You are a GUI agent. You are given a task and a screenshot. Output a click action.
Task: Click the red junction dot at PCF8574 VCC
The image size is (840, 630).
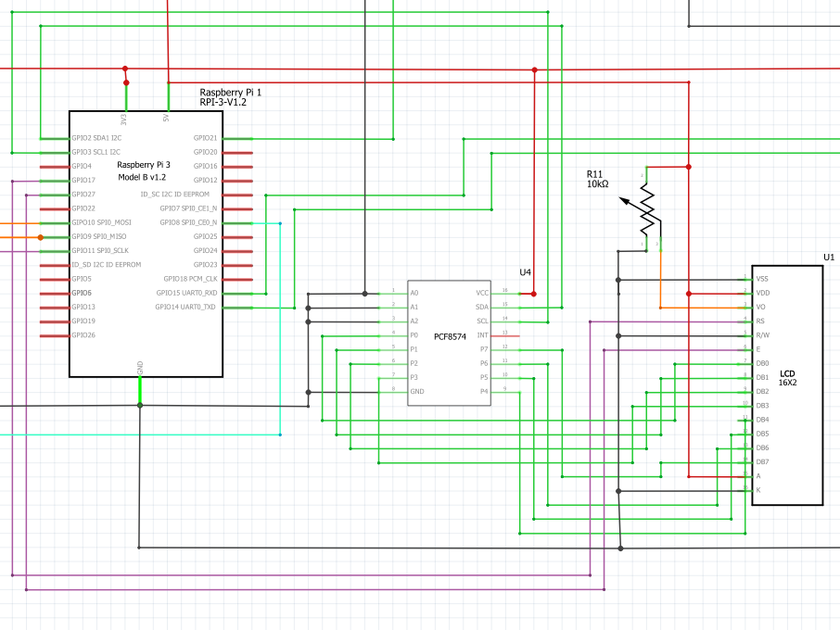pyautogui.click(x=533, y=294)
